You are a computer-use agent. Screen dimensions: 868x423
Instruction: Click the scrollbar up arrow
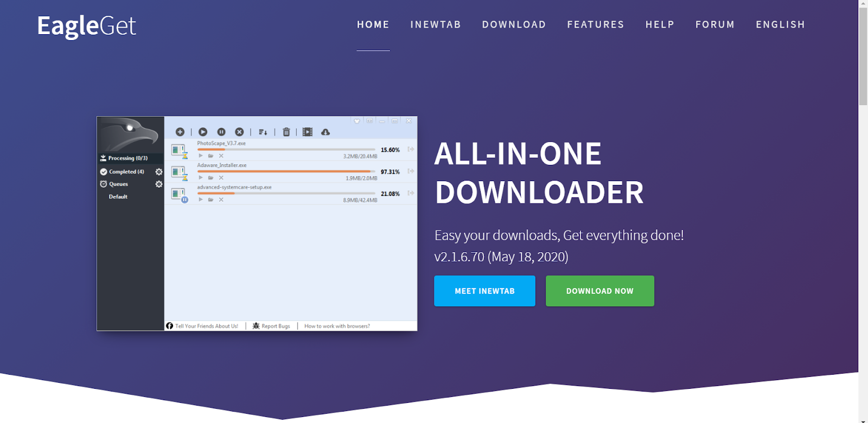point(863,3)
